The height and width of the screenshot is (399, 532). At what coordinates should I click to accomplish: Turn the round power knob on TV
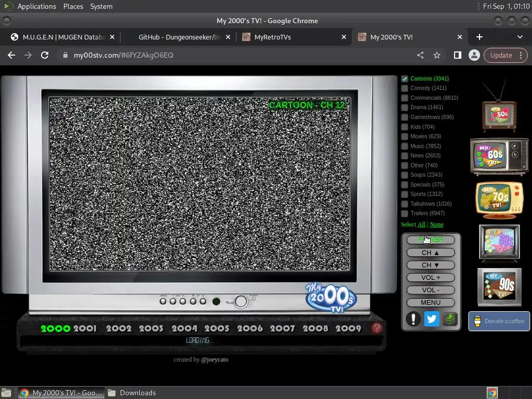click(x=241, y=301)
